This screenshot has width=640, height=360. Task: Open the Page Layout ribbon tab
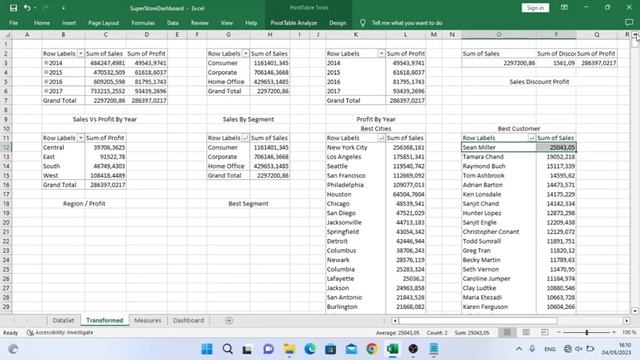(x=103, y=23)
